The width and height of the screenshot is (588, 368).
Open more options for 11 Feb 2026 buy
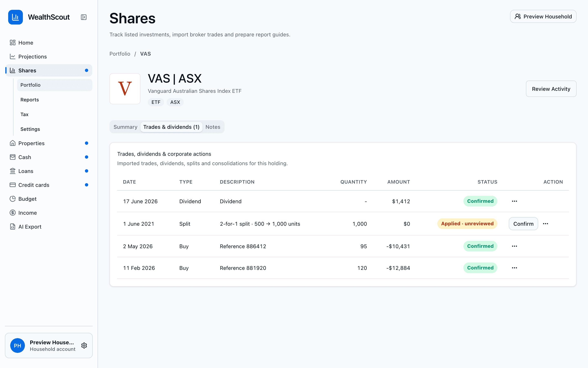(514, 268)
